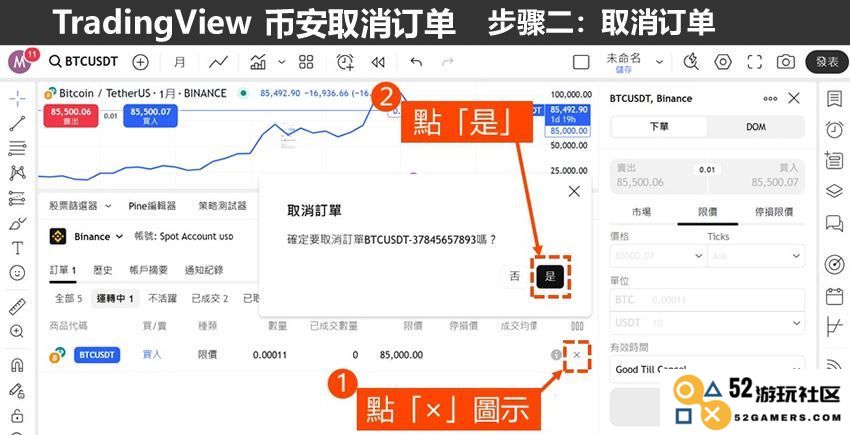The height and width of the screenshot is (435, 850).
Task: Filter orders by 全部 5
Action: pos(68,298)
